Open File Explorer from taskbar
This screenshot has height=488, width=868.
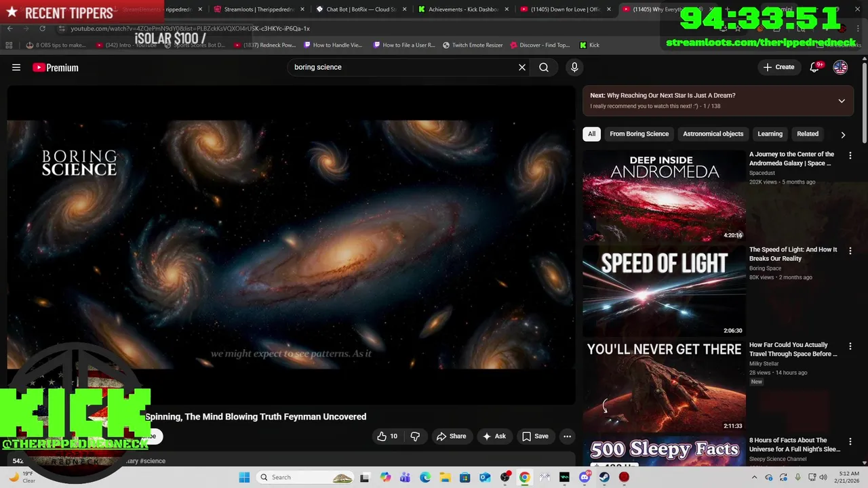445,477
